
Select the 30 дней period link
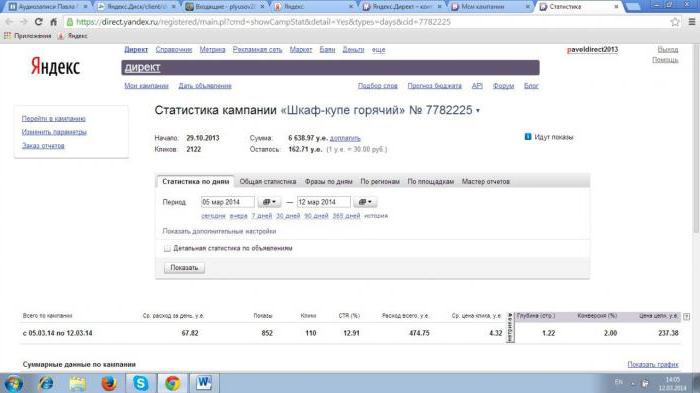288,216
